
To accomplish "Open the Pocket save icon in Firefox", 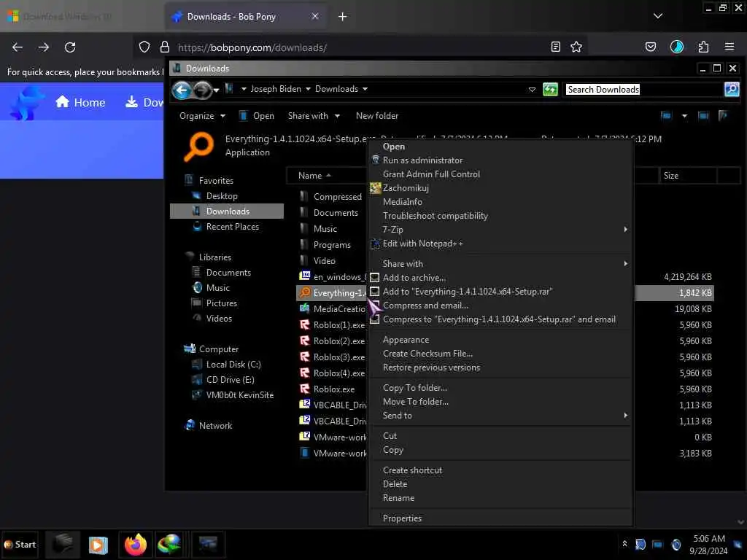I will tap(651, 47).
